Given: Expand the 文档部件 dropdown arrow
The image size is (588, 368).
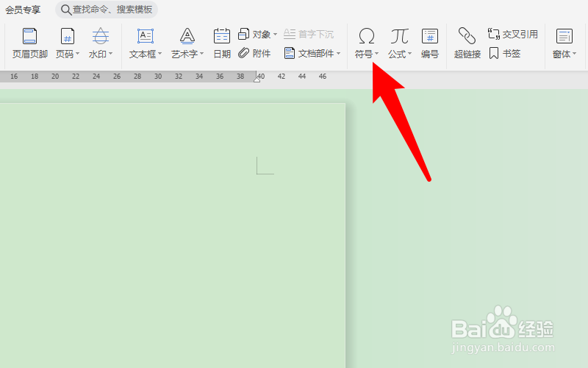Looking at the screenshot, I should [x=339, y=53].
